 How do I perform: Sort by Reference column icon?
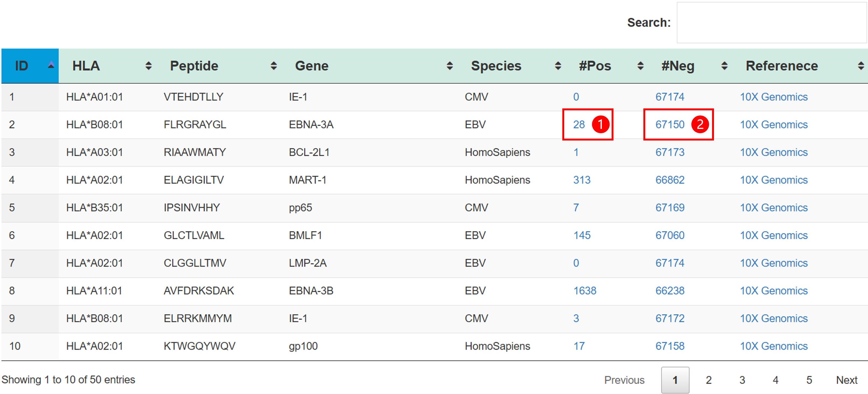860,66
